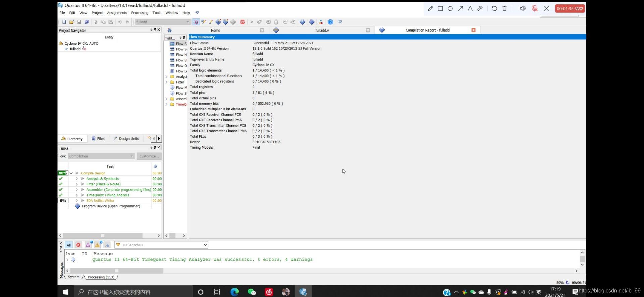
Task: Switch to the Design Units tab
Action: click(x=126, y=139)
